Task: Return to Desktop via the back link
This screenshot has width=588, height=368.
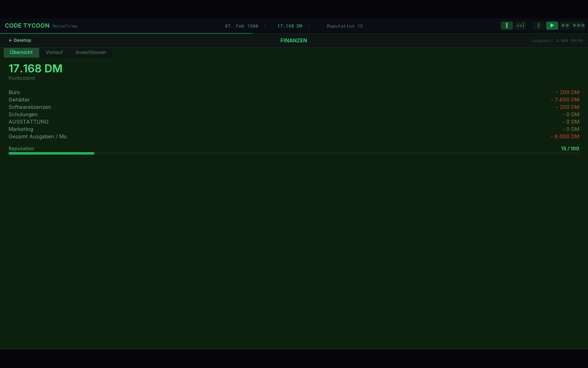Action: pos(20,40)
